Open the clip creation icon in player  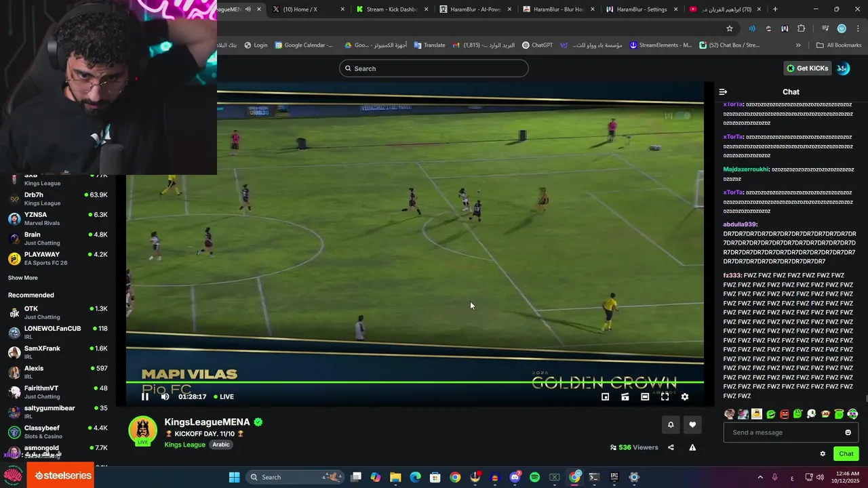[x=625, y=396]
